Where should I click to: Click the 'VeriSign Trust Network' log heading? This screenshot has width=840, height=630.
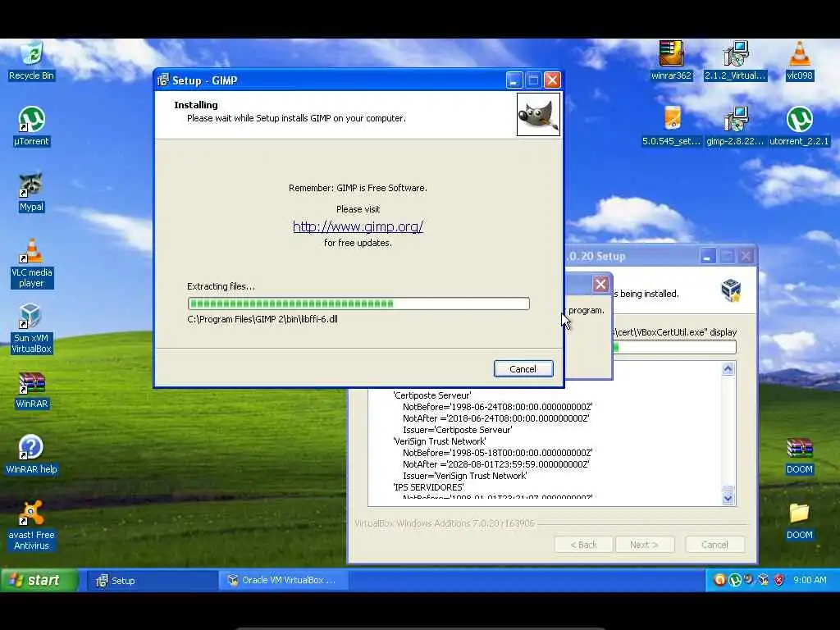point(440,441)
